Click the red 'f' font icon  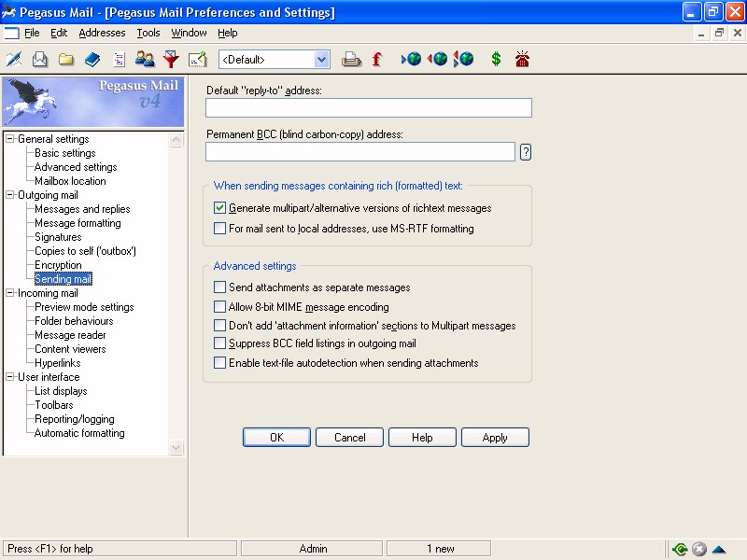point(377,59)
